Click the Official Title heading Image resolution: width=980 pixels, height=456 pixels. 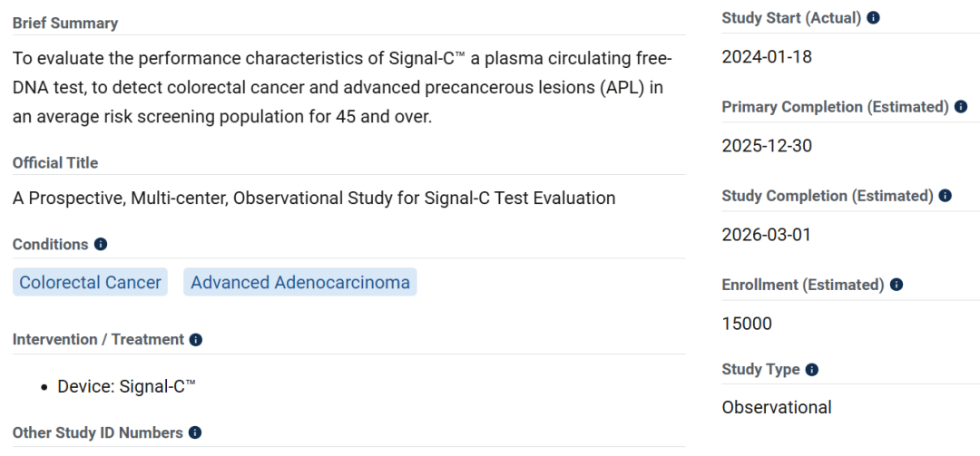pyautogui.click(x=55, y=163)
